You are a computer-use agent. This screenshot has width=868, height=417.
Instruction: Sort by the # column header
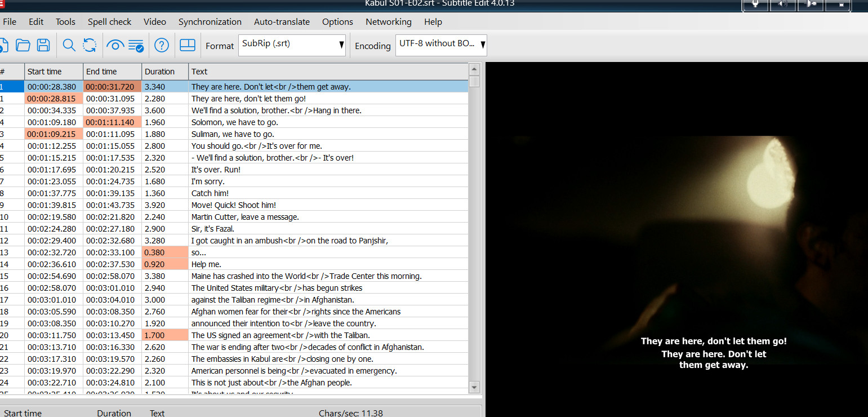[x=12, y=72]
